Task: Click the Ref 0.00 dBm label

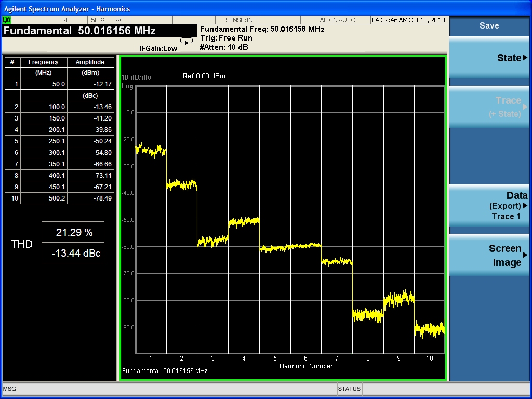Action: coord(204,76)
